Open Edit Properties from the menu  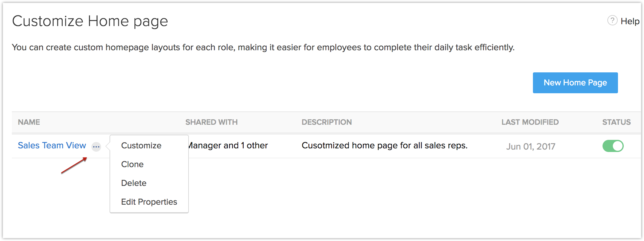(149, 202)
